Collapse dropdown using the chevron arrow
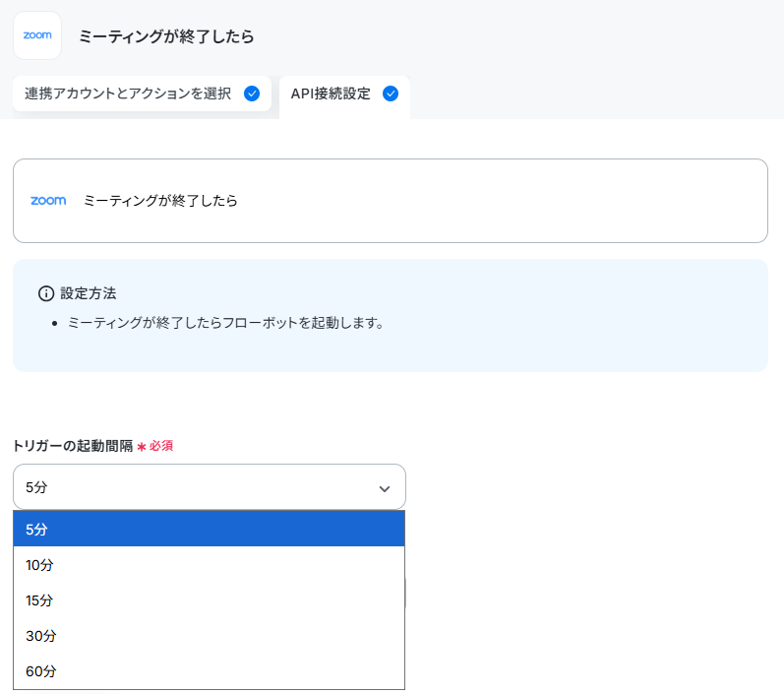This screenshot has width=784, height=694. (x=384, y=488)
